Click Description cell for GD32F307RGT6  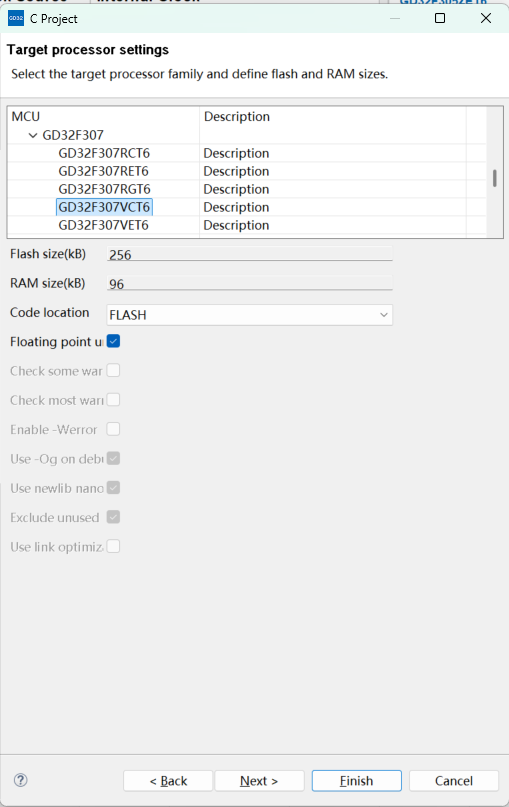click(x=236, y=189)
